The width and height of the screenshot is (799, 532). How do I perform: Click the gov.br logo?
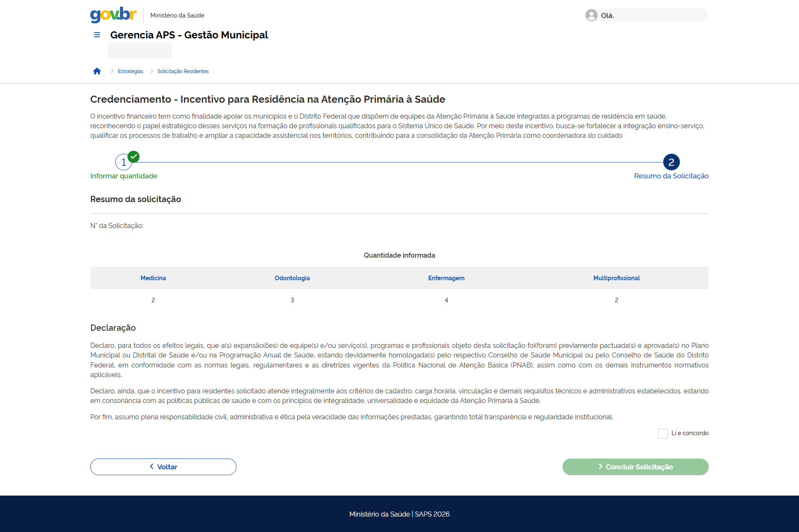tap(113, 15)
